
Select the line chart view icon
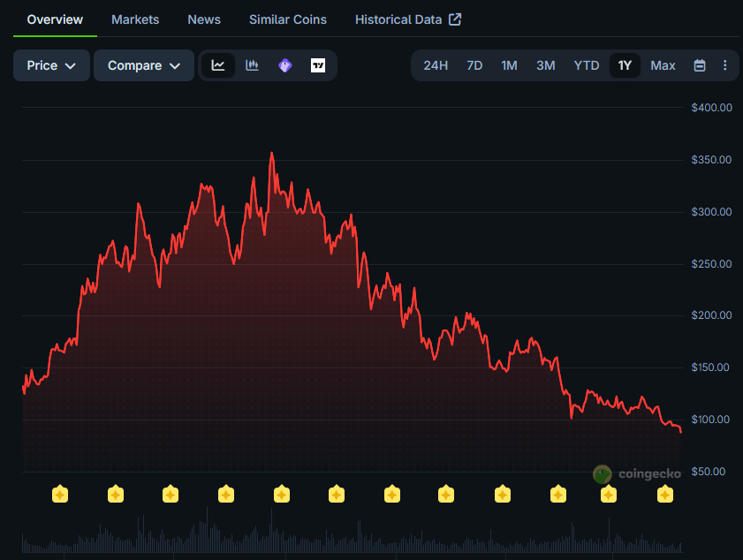(218, 65)
